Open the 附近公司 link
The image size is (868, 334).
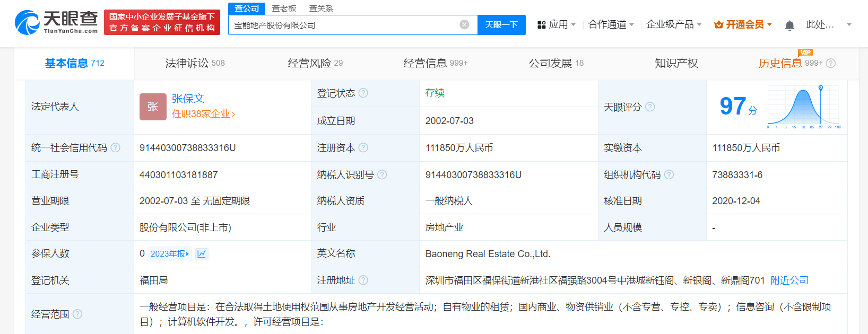[x=789, y=280]
